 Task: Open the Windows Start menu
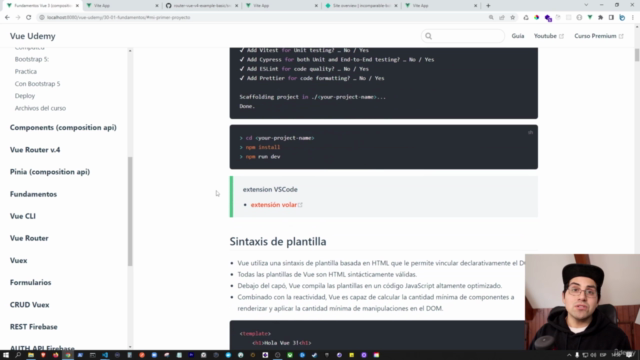pos(6,355)
